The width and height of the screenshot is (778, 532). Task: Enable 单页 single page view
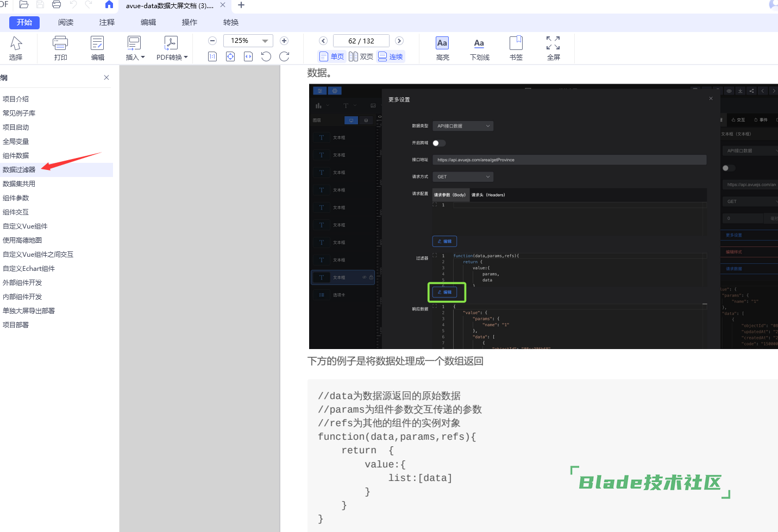(x=331, y=56)
